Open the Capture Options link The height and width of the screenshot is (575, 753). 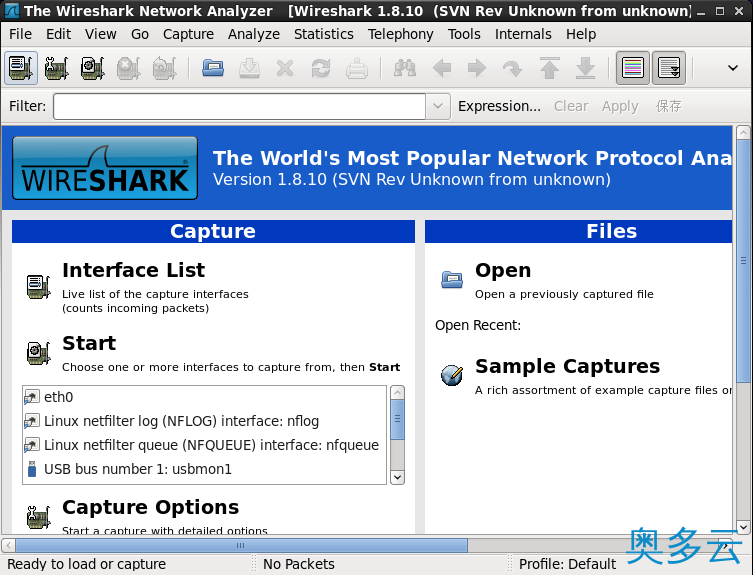[x=150, y=507]
